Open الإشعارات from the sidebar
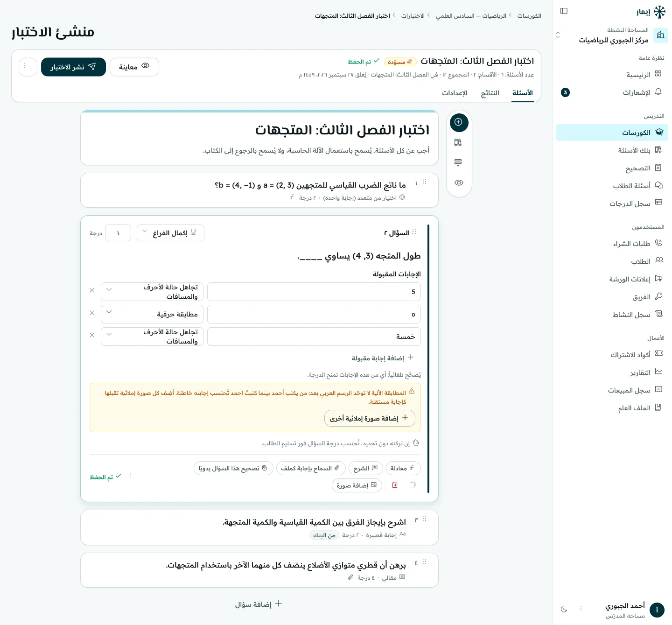This screenshot has height=625, width=672. coord(612,92)
